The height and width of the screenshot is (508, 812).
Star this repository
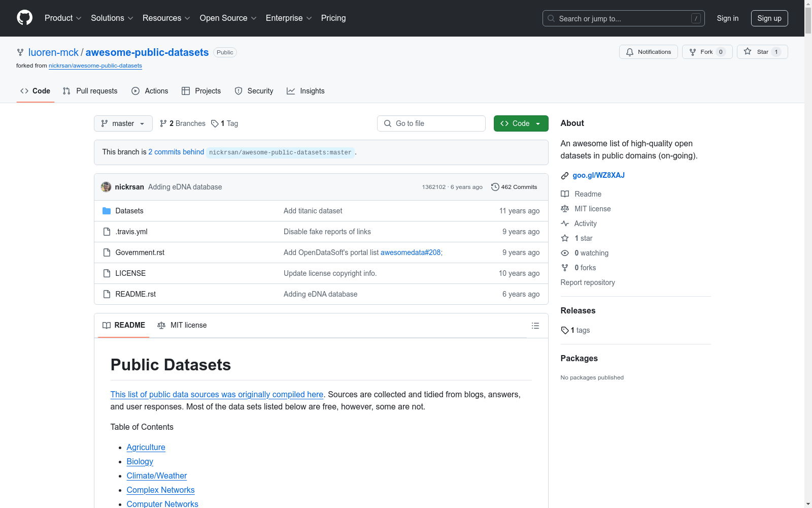point(762,52)
